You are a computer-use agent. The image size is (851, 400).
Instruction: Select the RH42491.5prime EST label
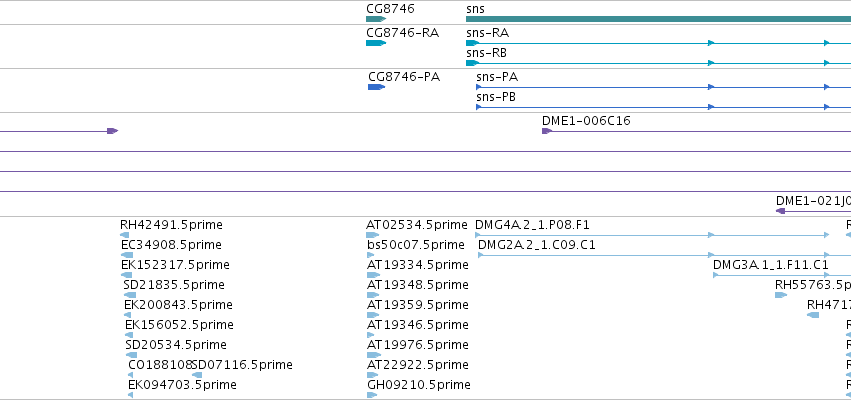pos(172,225)
